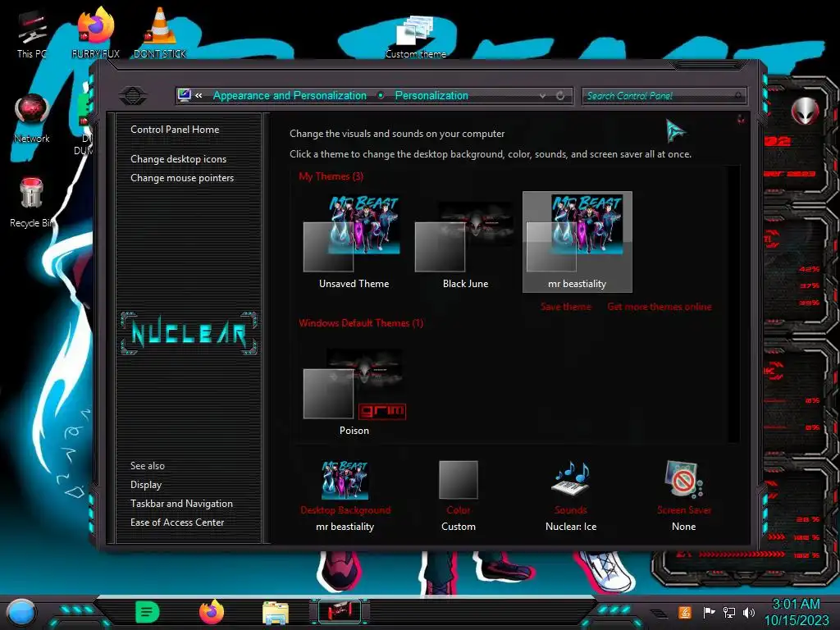This screenshot has width=840, height=630.
Task: Open the green notes app on the taskbar
Action: pyautogui.click(x=148, y=612)
